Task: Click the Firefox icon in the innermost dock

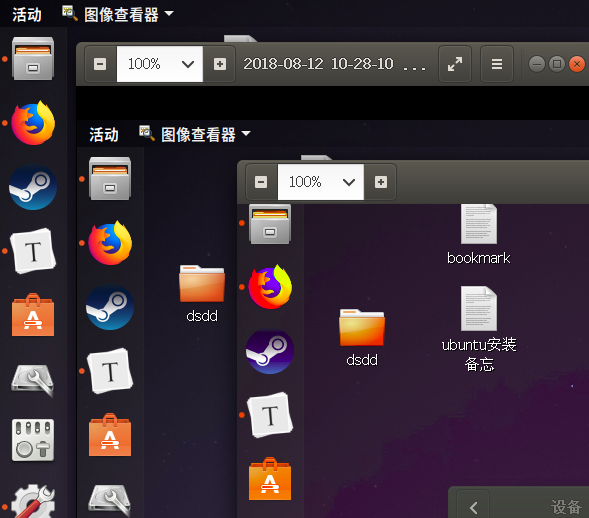Action: pyautogui.click(x=270, y=287)
